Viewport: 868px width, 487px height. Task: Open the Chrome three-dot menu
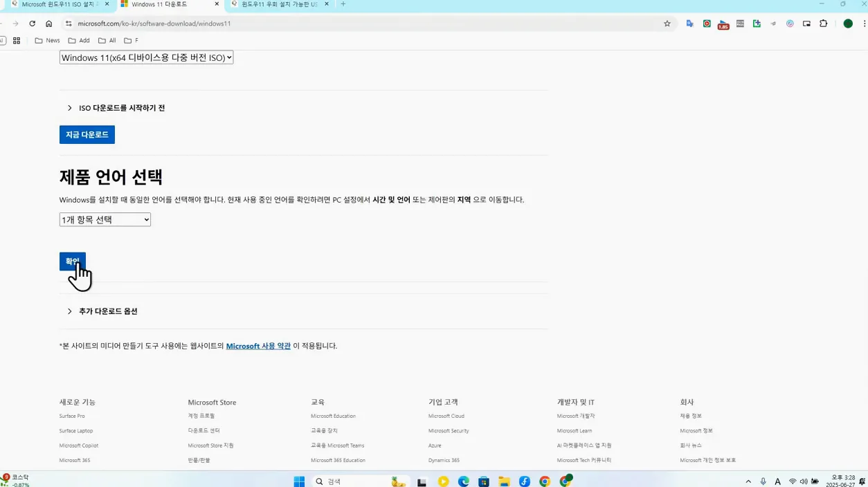[x=864, y=24]
